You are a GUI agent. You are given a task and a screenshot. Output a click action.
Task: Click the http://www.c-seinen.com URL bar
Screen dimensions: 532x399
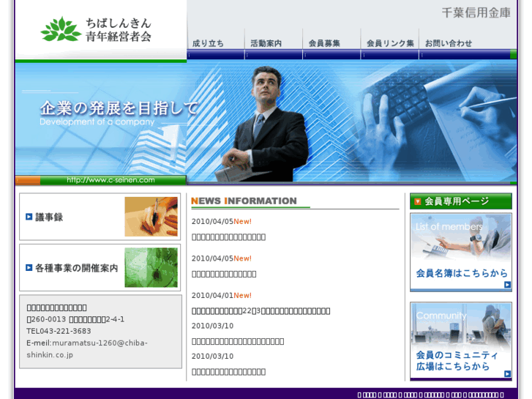pos(110,180)
